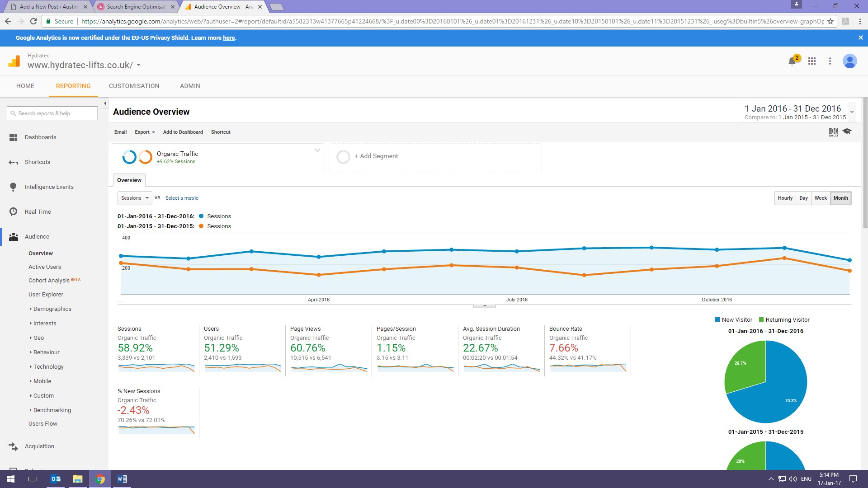Click the graph collapse handle below the chart
This screenshot has width=868, height=488.
(x=485, y=306)
